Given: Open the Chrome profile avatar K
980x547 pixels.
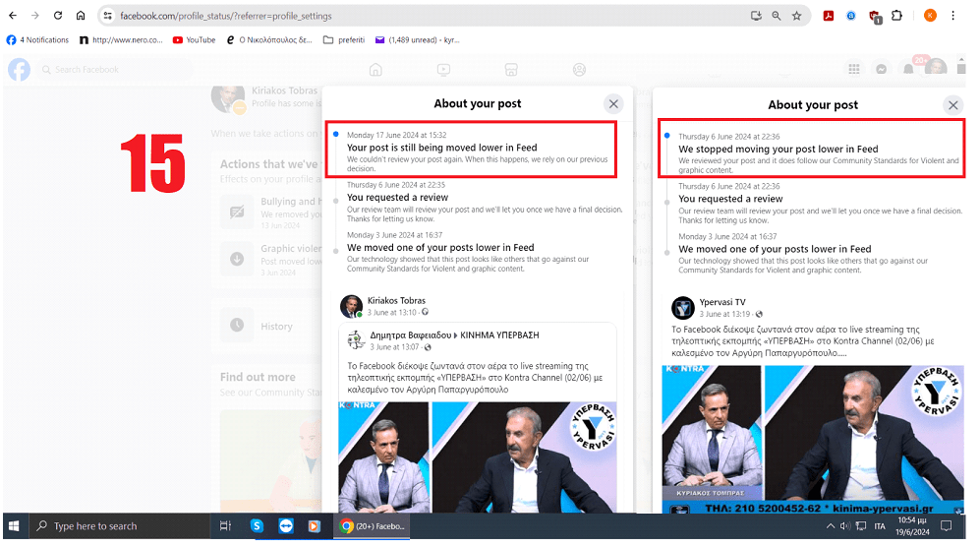Looking at the screenshot, I should 930,16.
